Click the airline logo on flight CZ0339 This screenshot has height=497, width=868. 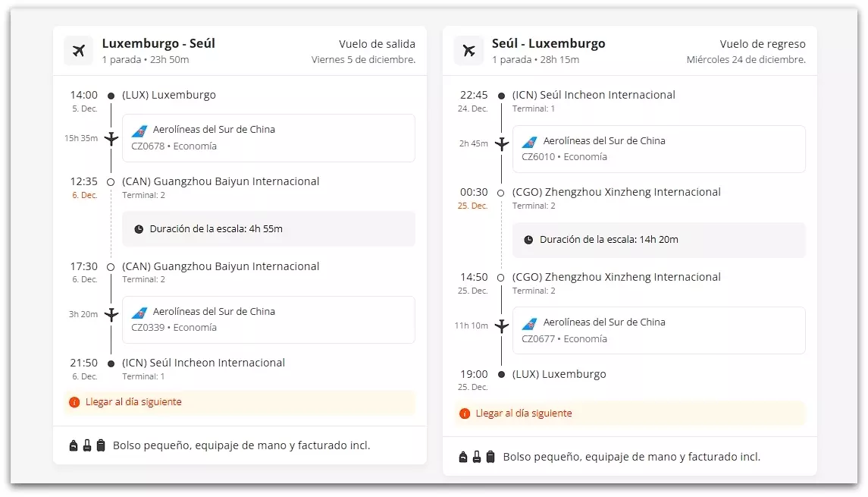pyautogui.click(x=139, y=313)
